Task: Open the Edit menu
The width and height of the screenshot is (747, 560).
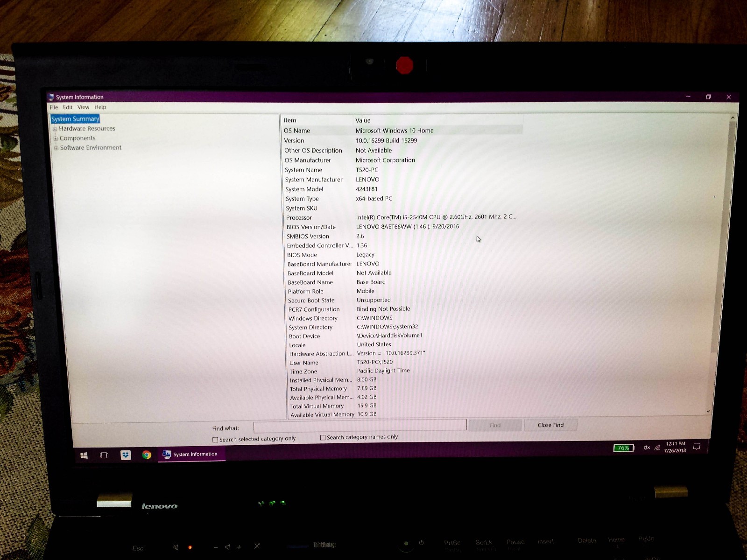Action: coord(68,107)
